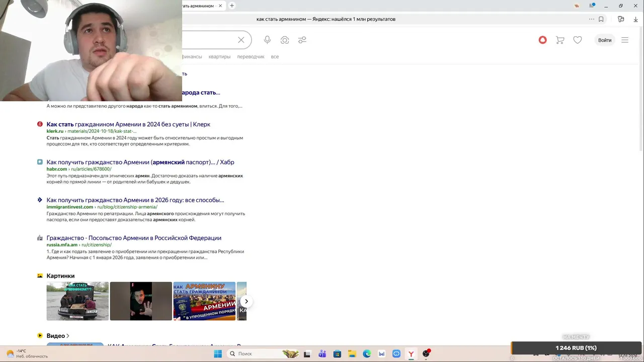This screenshot has width=644, height=362.
Task: Click the klerk.ru domain link
Action: pyautogui.click(x=55, y=131)
